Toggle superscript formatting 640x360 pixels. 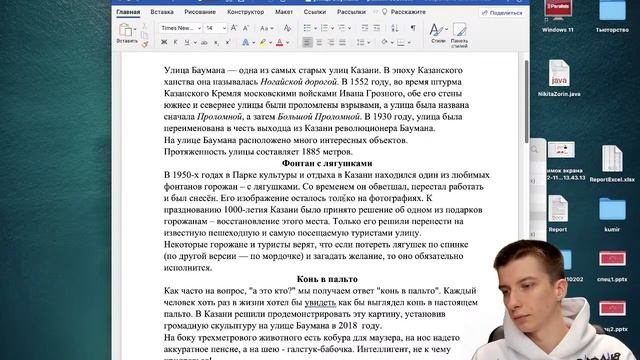[228, 42]
